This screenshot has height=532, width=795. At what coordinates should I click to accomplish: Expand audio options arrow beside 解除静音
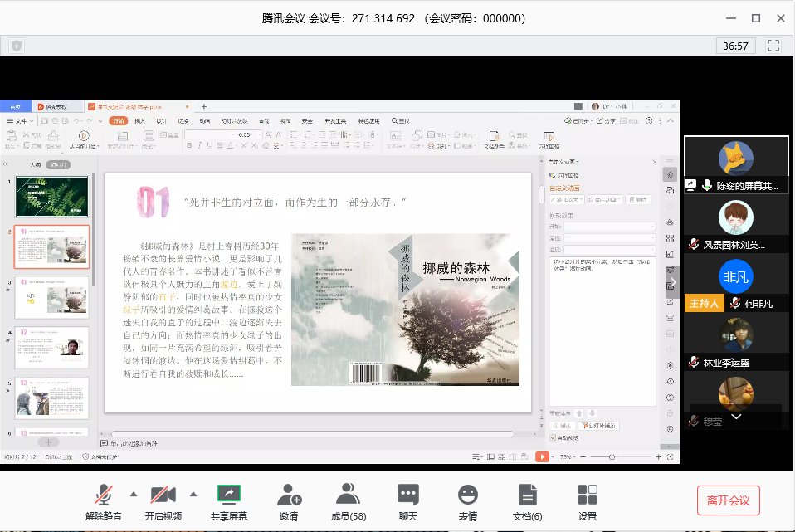tap(132, 494)
